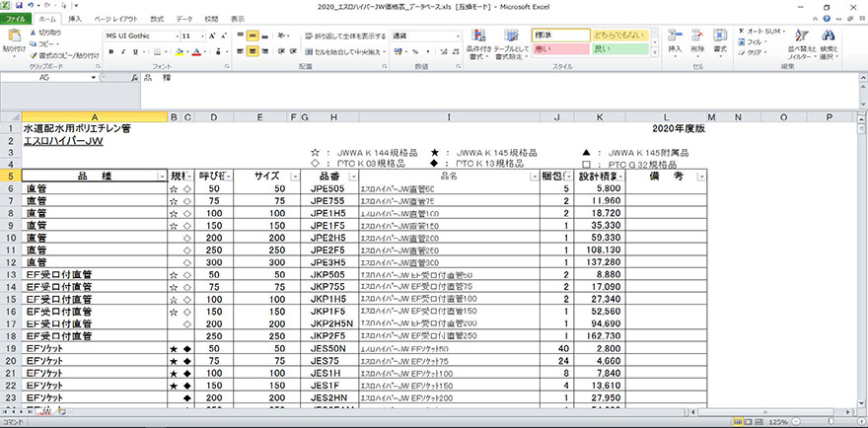The image size is (868, 428).
Task: Select the JW sheet tab
Action: 45,412
